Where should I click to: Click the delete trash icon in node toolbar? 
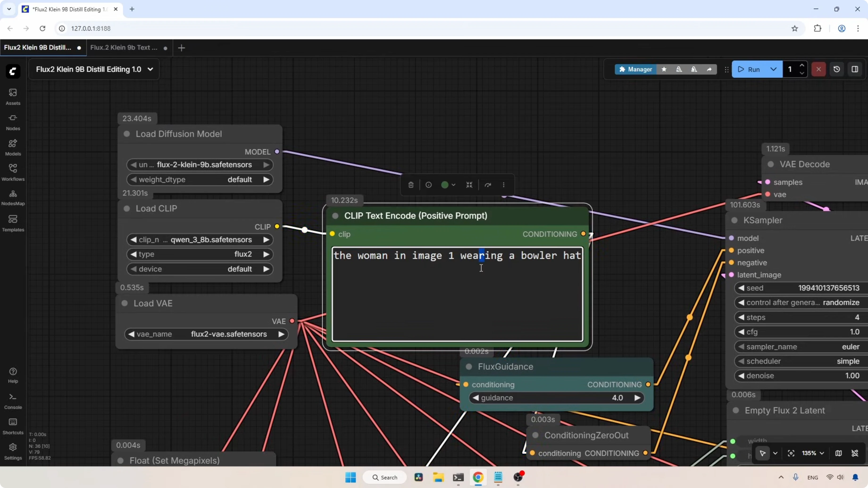tap(411, 185)
